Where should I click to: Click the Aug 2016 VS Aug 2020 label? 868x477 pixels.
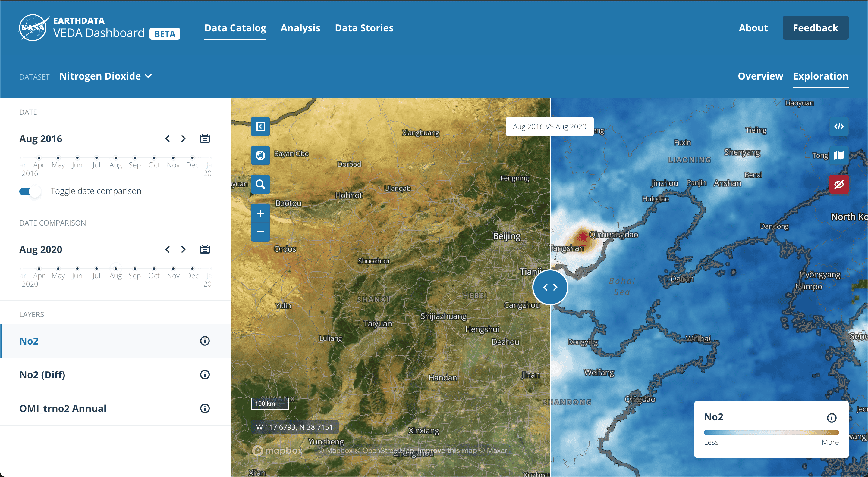coord(549,126)
